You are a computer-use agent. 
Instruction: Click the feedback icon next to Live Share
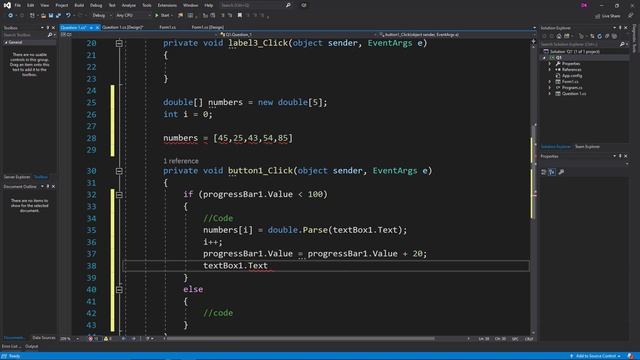630,16
